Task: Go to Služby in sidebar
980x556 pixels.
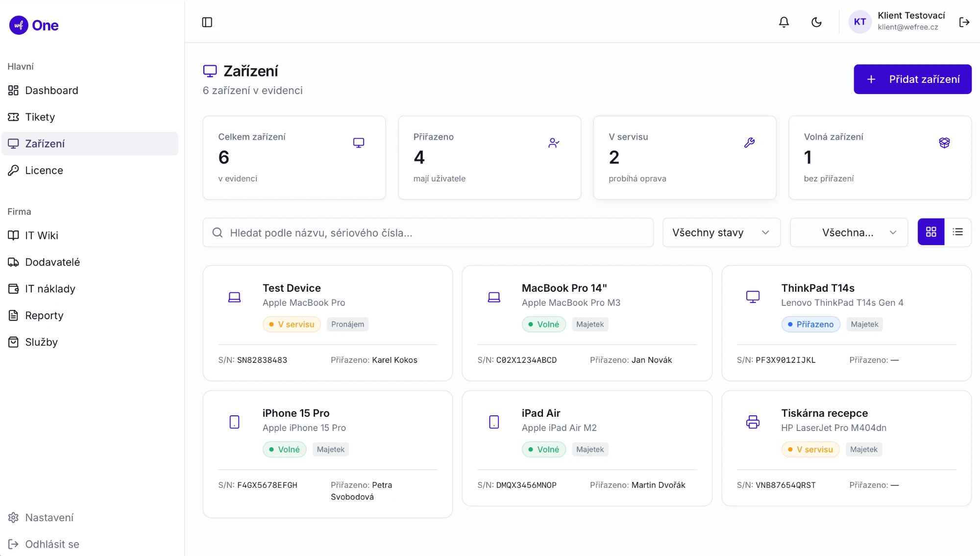Action: pos(90,342)
